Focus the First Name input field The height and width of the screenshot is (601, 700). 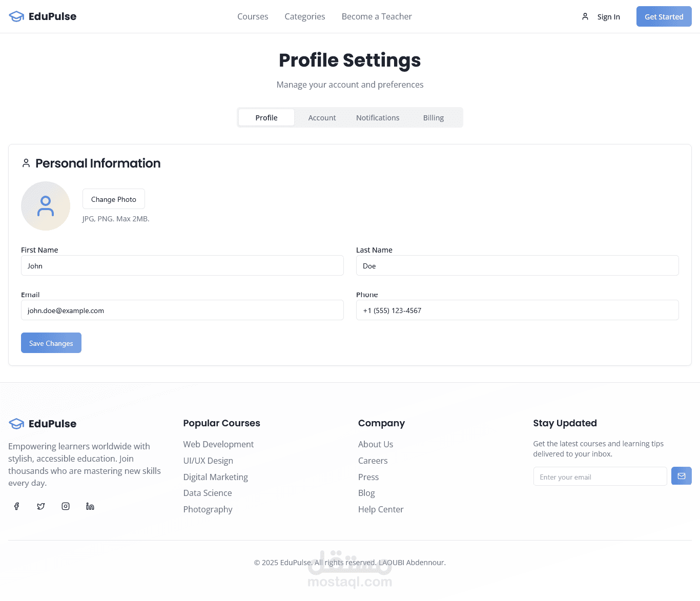[x=182, y=266]
